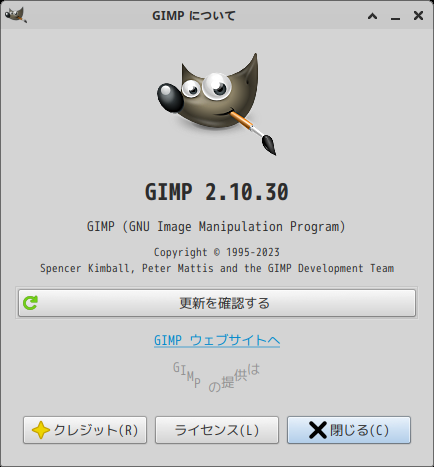This screenshot has width=434, height=467.
Task: Click the black X icon on 閉じる
Action: (x=317, y=430)
